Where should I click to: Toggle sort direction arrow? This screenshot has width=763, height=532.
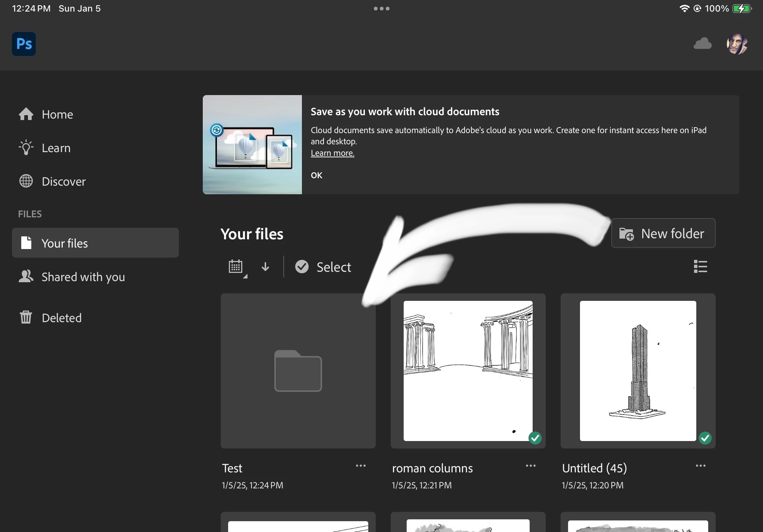point(265,267)
